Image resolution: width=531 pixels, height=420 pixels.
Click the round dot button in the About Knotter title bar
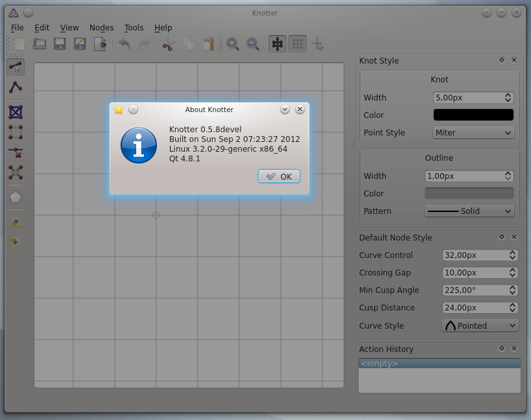tap(133, 110)
